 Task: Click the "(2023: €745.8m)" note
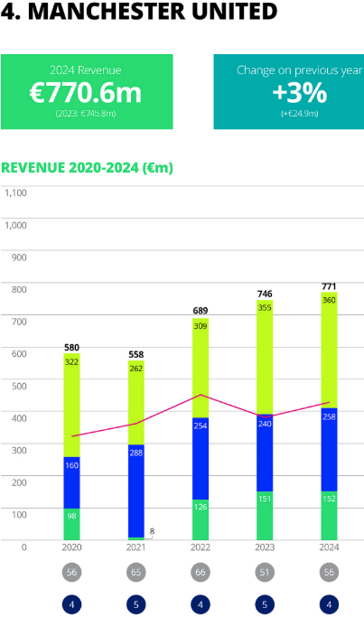(86, 113)
